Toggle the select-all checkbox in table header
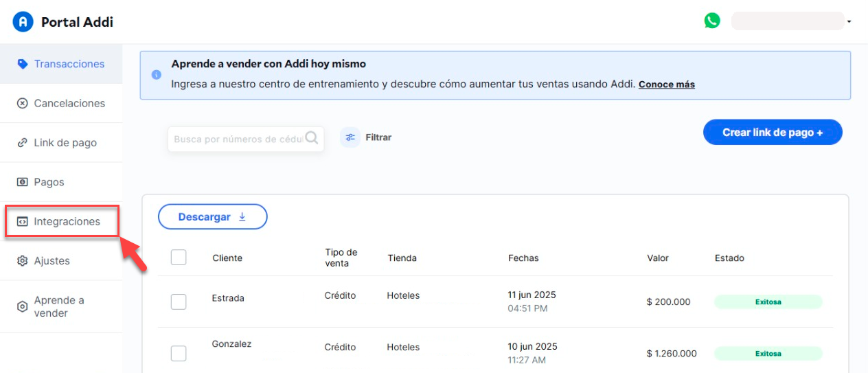The image size is (868, 373). [179, 257]
